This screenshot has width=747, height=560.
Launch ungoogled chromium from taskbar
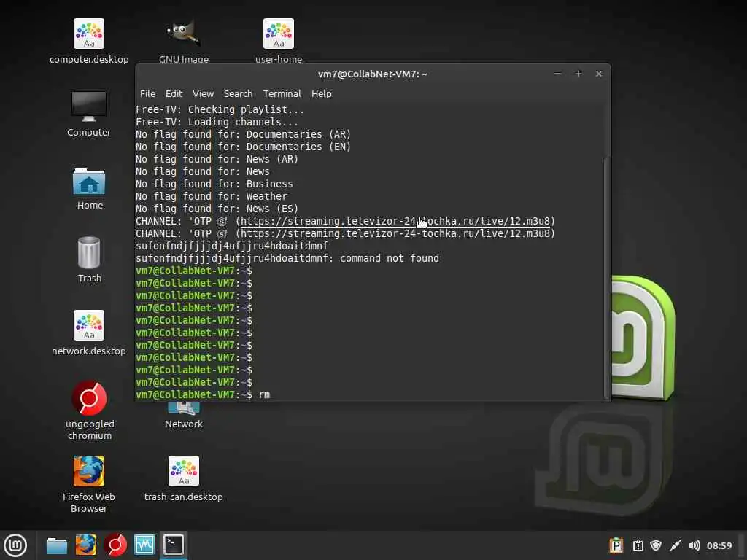tap(115, 545)
